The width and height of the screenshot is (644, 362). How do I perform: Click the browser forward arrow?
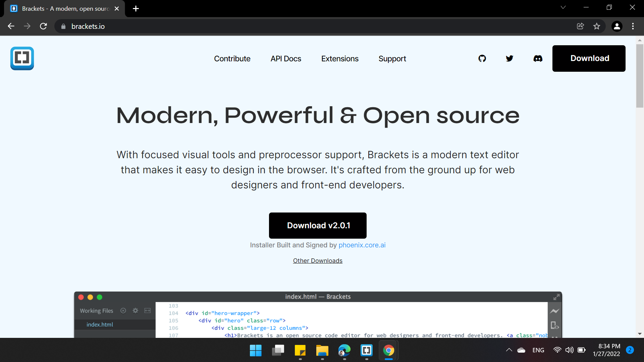27,26
